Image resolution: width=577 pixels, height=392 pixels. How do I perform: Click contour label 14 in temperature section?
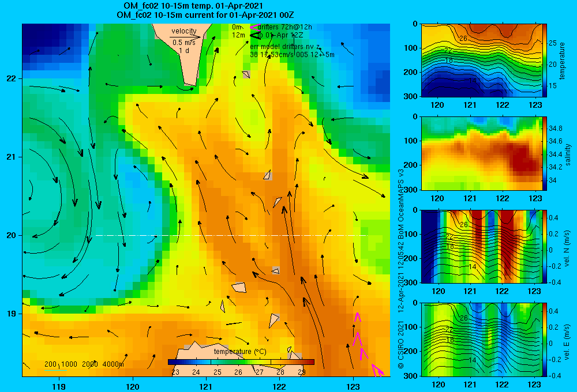click(473, 81)
